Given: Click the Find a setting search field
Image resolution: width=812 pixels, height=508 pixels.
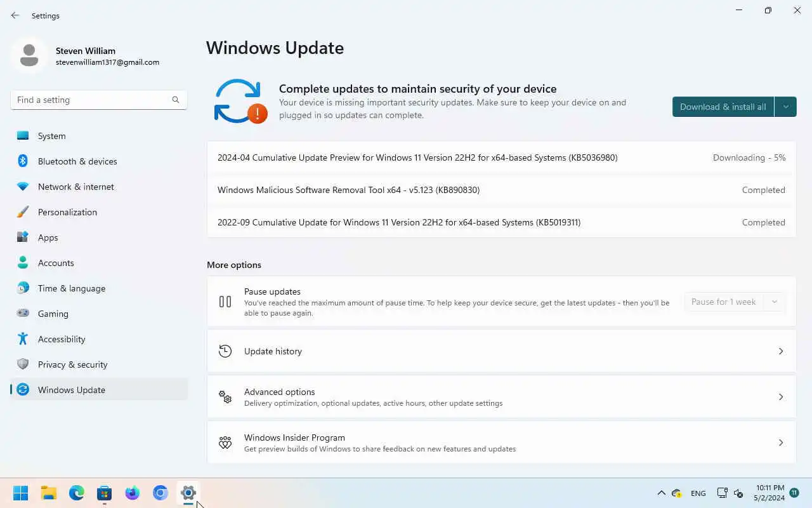Looking at the screenshot, I should (x=99, y=100).
